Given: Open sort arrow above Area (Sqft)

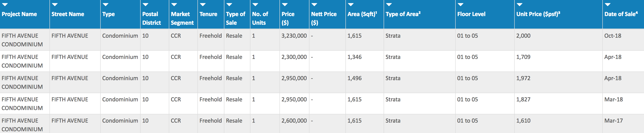Looking at the screenshot, I should [351, 5].
